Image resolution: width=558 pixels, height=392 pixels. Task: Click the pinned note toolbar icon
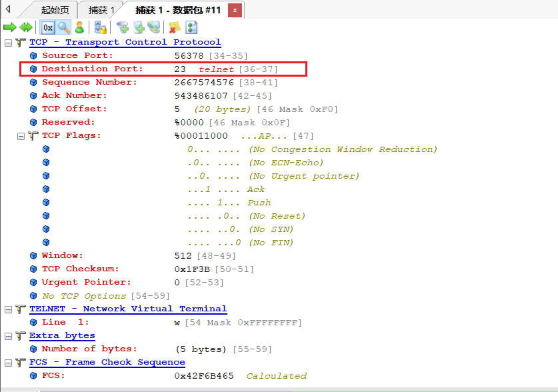[x=176, y=27]
